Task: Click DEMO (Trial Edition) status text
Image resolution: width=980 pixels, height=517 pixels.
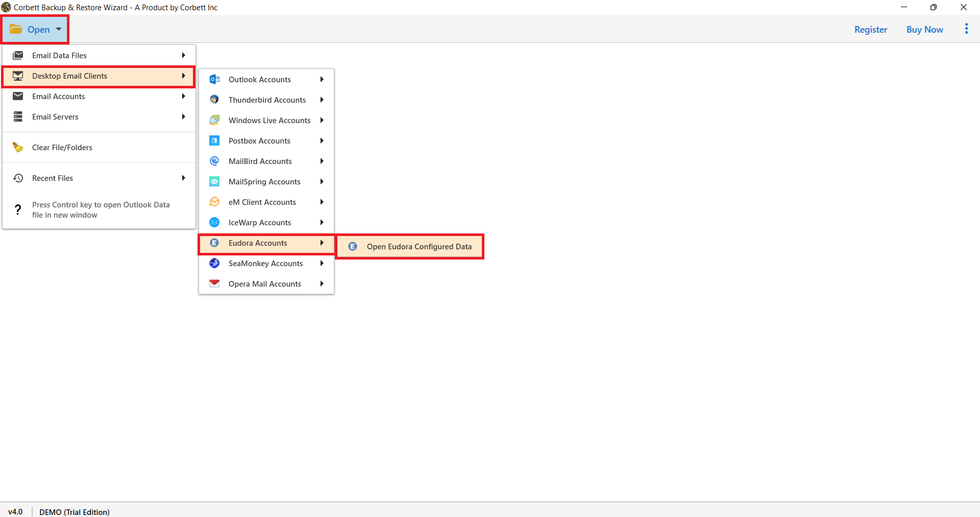Action: (x=75, y=511)
